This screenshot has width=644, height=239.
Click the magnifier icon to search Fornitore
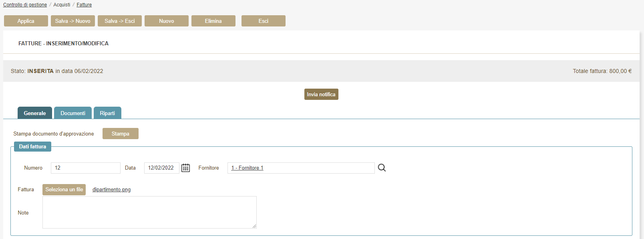[x=382, y=168]
